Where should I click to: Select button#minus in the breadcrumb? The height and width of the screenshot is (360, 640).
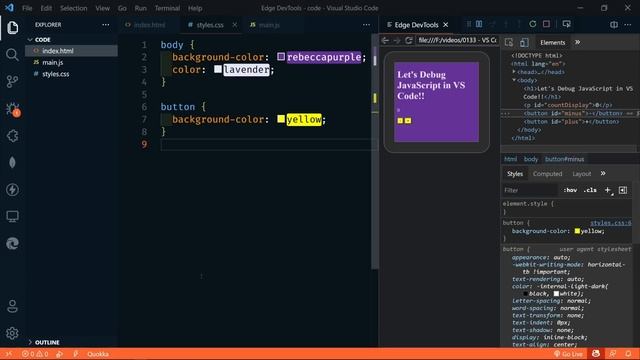564,159
